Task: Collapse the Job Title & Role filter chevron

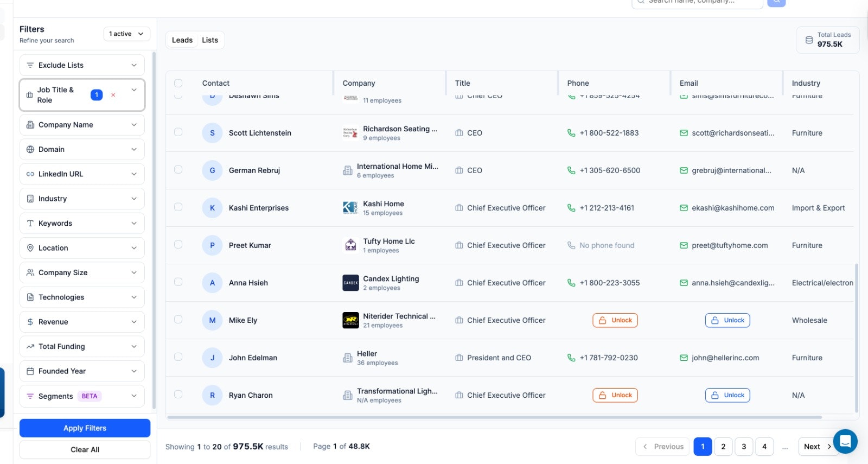Action: tap(134, 90)
